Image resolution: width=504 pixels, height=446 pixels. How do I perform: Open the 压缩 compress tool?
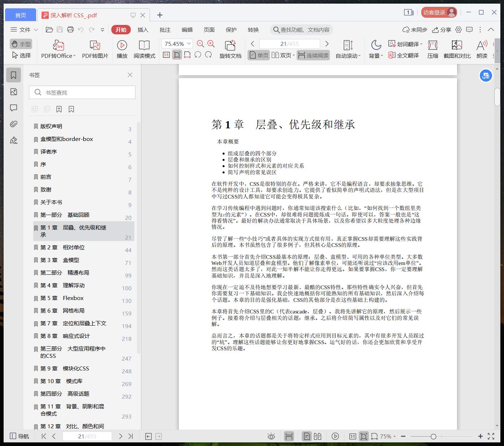[432, 50]
